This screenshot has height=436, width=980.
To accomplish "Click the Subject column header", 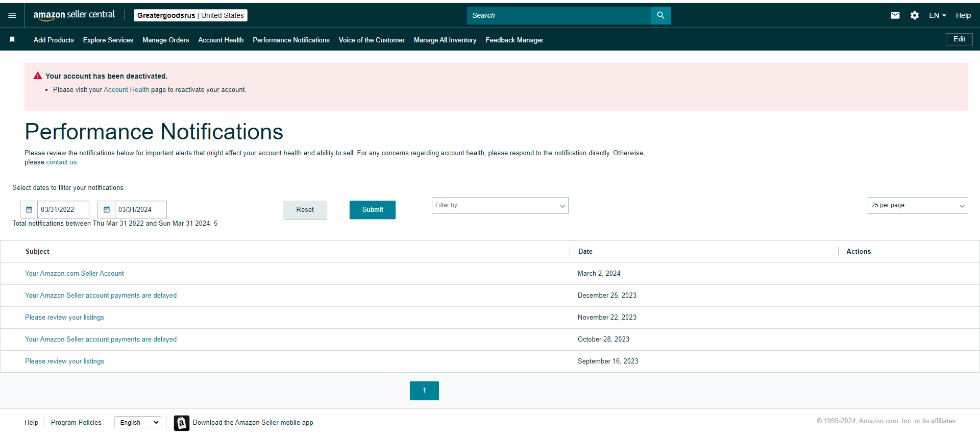I will (37, 252).
